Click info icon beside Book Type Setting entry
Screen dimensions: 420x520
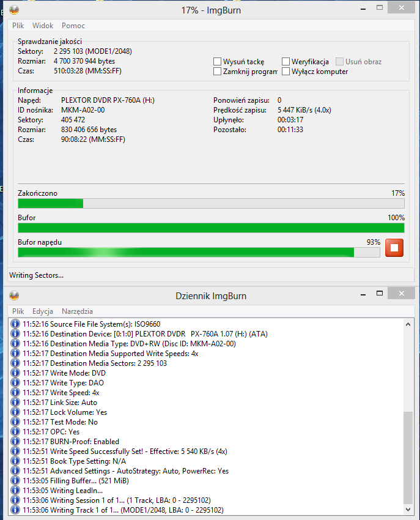[x=15, y=461]
